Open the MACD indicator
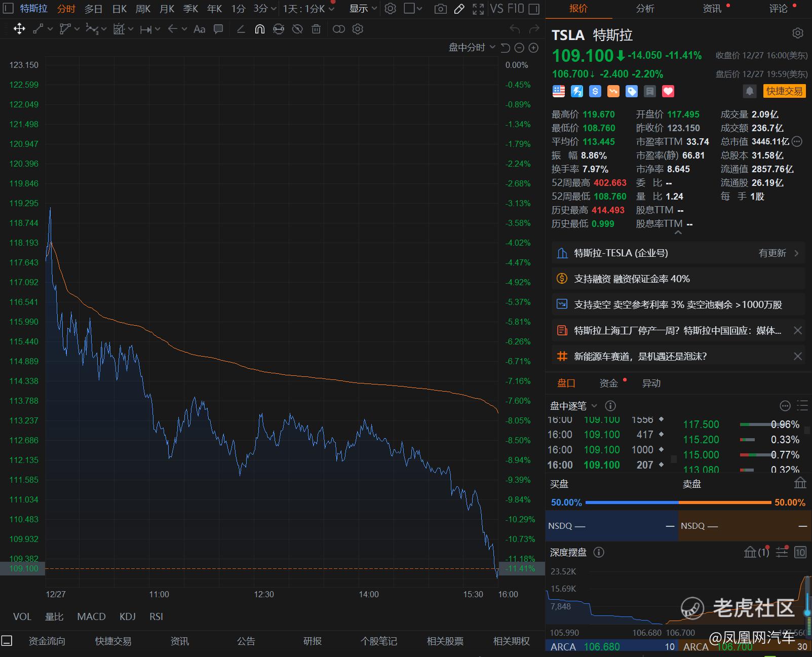 click(x=91, y=616)
